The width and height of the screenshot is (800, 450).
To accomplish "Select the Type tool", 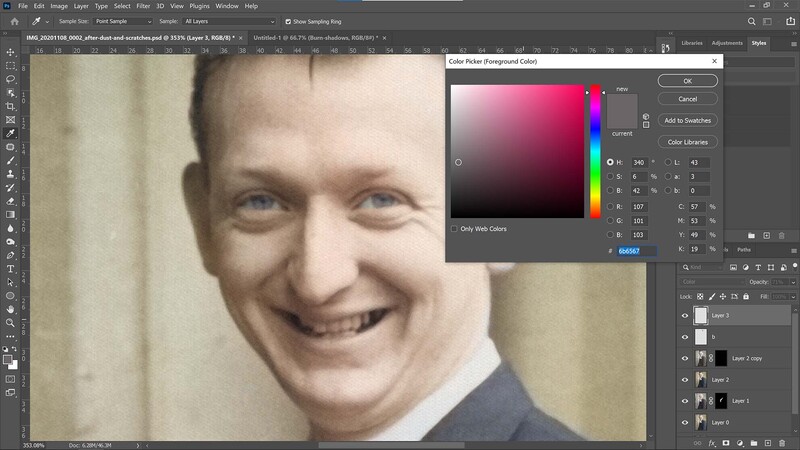I will tap(10, 268).
